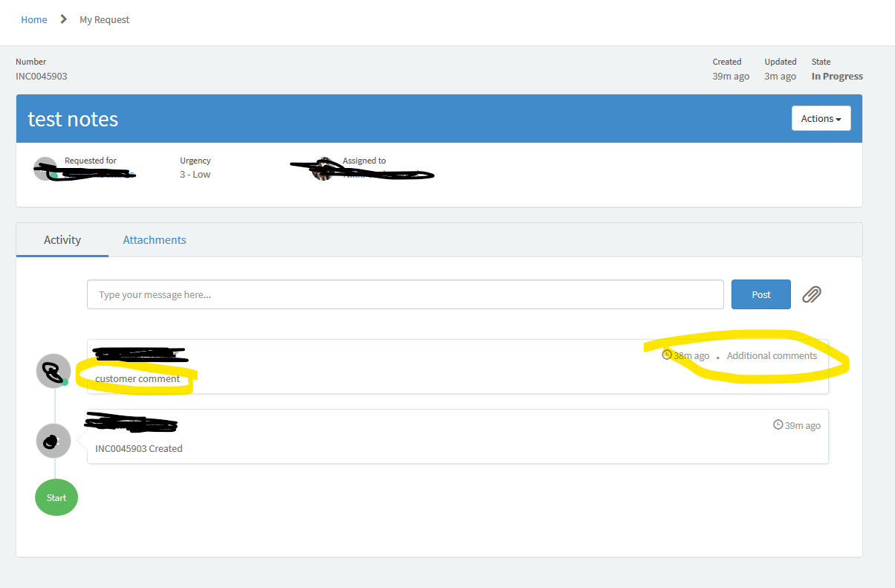This screenshot has height=588, width=895.
Task: Click the avatar next to INC0045903 Created entry
Action: pyautogui.click(x=53, y=441)
